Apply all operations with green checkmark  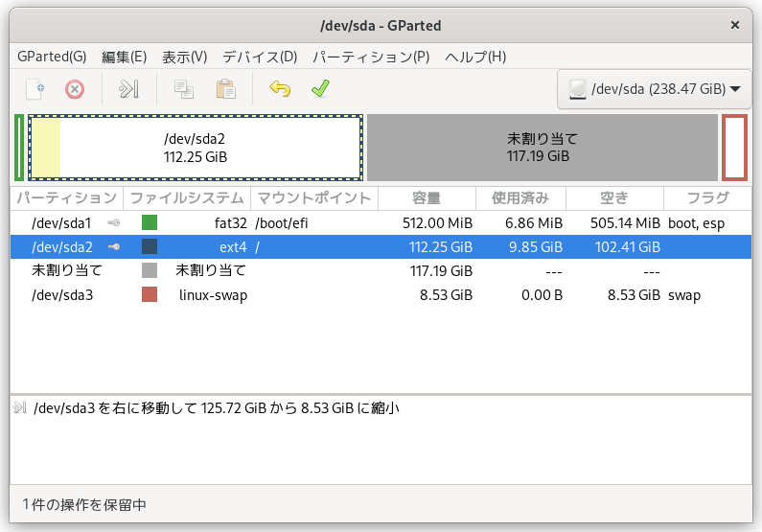[x=321, y=89]
